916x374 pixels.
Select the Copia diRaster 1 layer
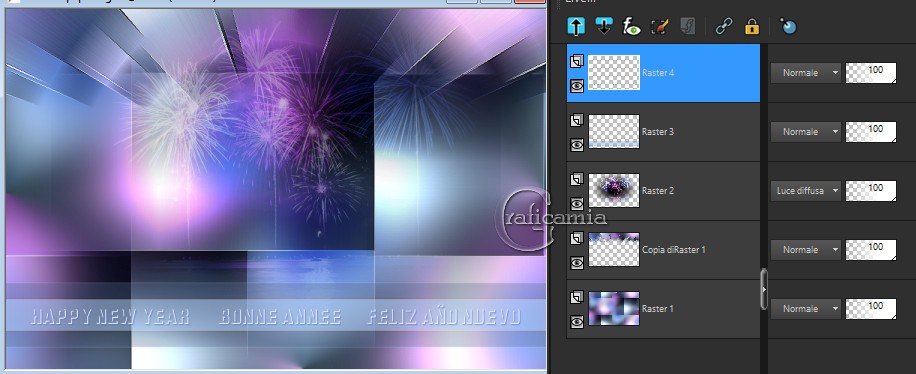pos(663,250)
